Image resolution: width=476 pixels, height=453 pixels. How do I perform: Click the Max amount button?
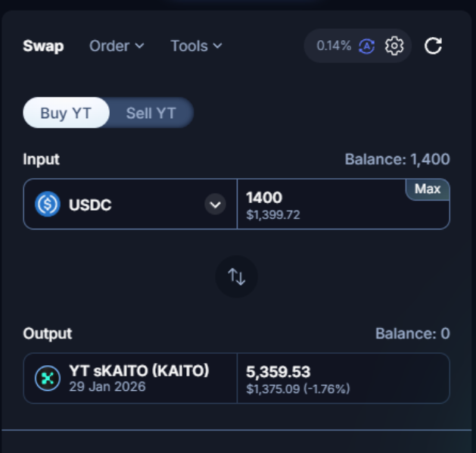tap(428, 189)
